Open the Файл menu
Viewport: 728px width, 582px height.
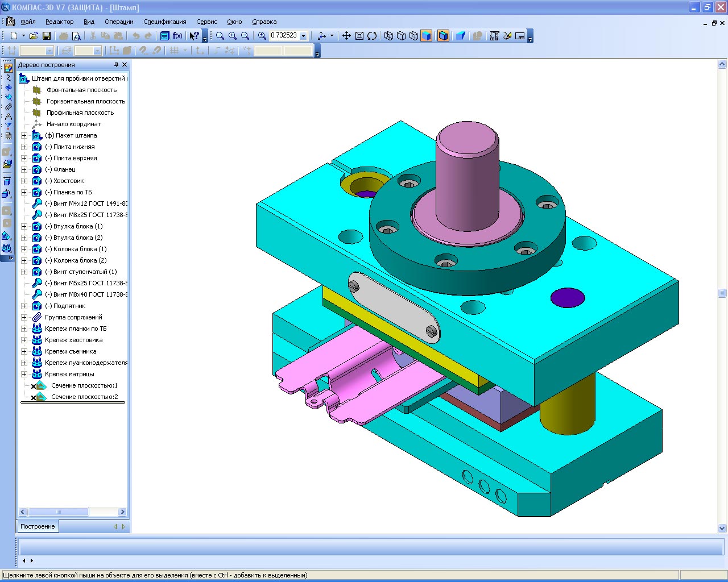click(x=28, y=22)
